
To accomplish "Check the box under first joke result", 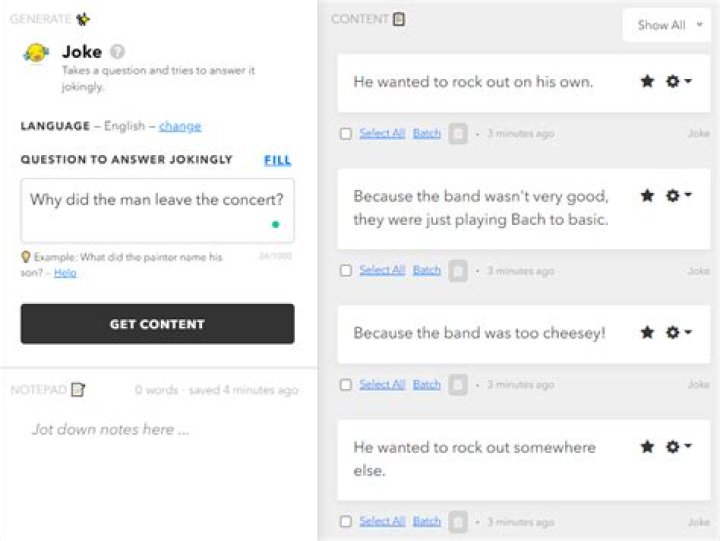I will pyautogui.click(x=346, y=134).
